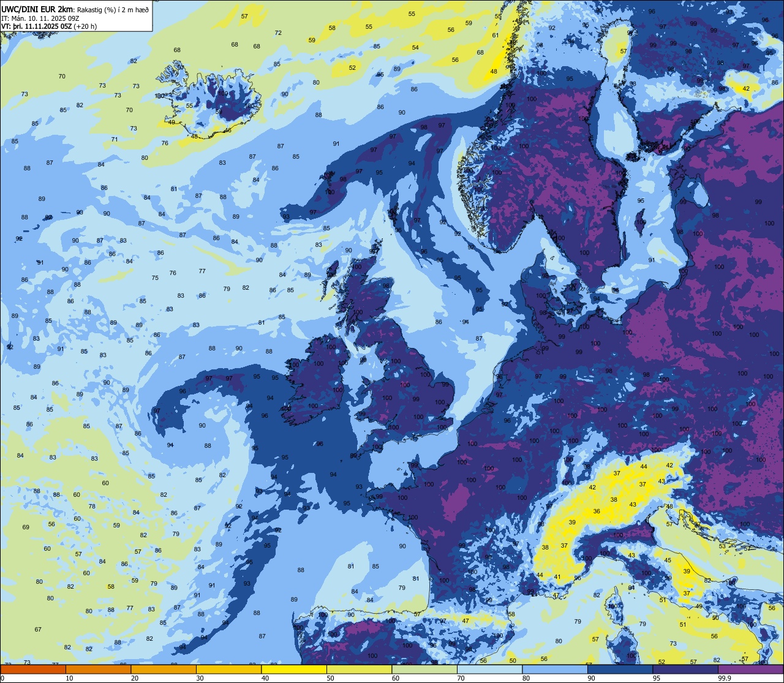Viewport: 784px width, 683px height.
Task: Click the 'Rakastig (%) í 2 m hæð' label
Action: [112, 9]
